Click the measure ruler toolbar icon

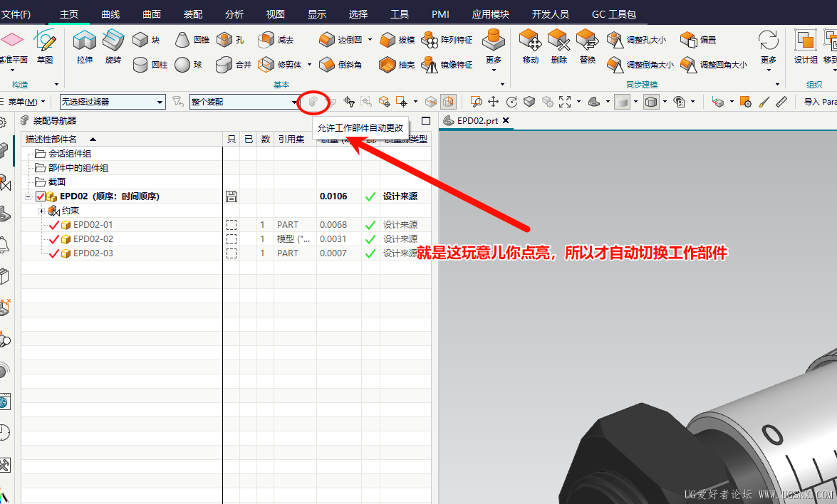tap(781, 101)
